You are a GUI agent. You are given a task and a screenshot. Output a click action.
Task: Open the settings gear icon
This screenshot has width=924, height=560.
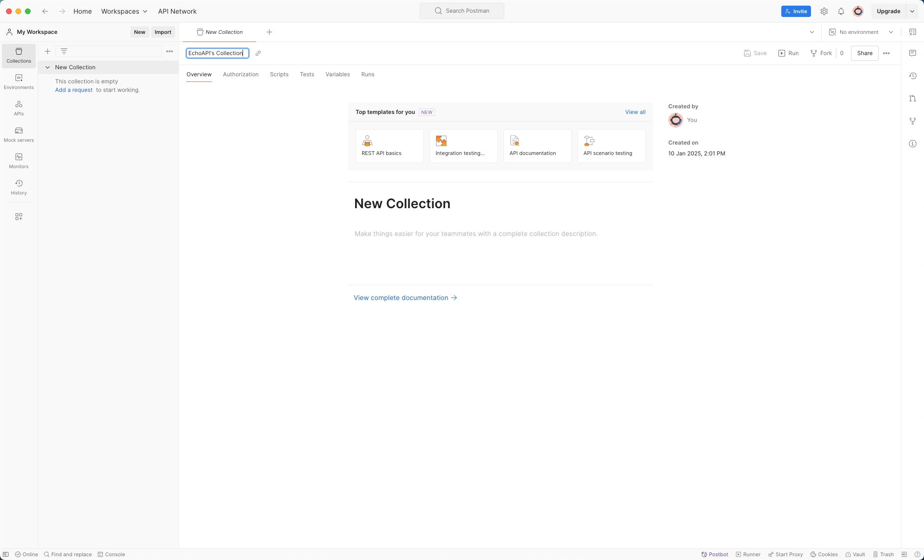coord(824,11)
